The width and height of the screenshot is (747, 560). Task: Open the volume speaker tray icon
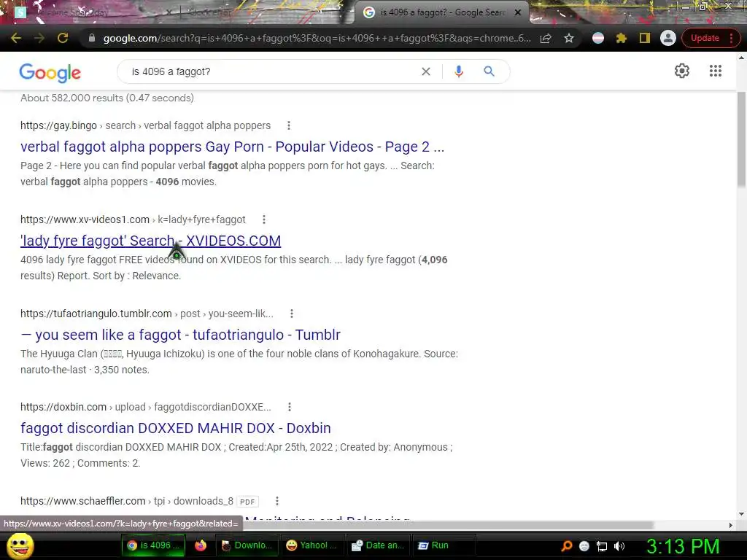(619, 546)
